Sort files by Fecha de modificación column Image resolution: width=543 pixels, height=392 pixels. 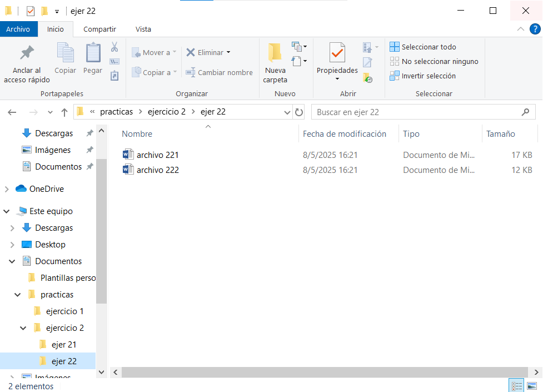click(x=344, y=133)
